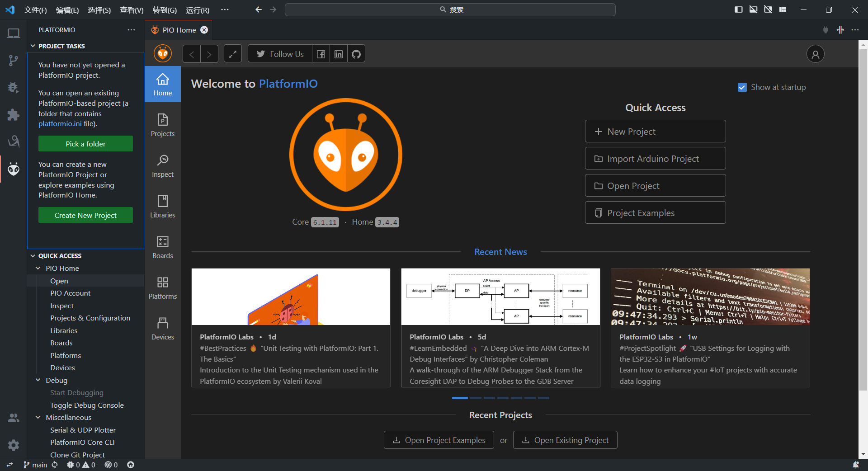
Task: Click Import Arduino Project in Quick Access
Action: (x=656, y=159)
